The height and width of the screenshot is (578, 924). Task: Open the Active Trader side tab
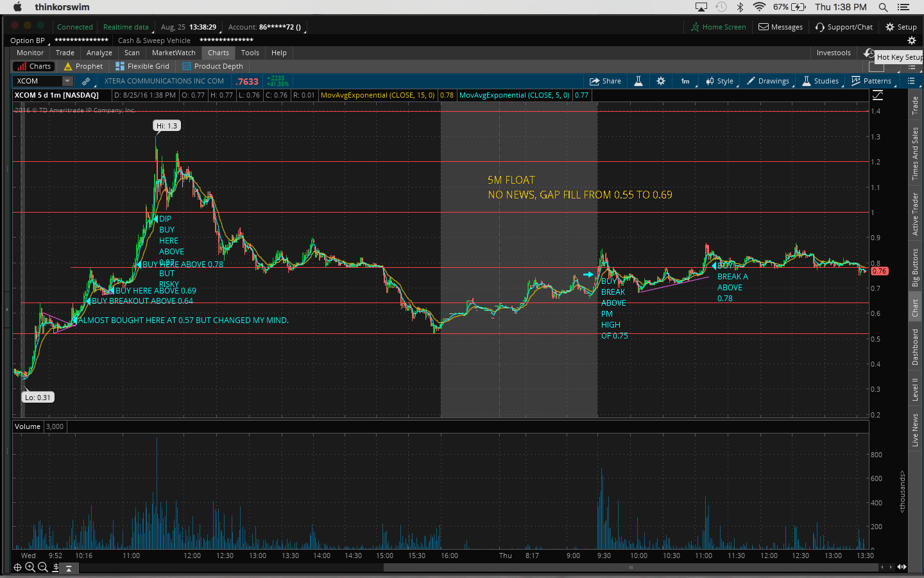coord(916,215)
